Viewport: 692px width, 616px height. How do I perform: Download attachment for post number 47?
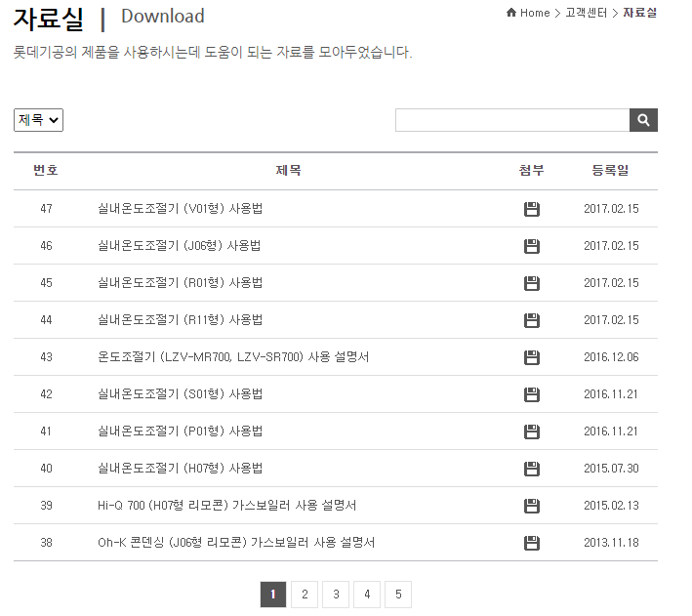(x=532, y=209)
